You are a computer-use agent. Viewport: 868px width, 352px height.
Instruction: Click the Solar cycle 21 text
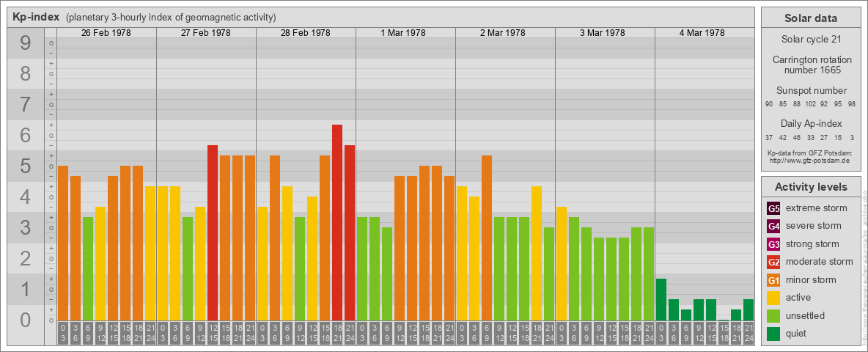click(x=811, y=40)
